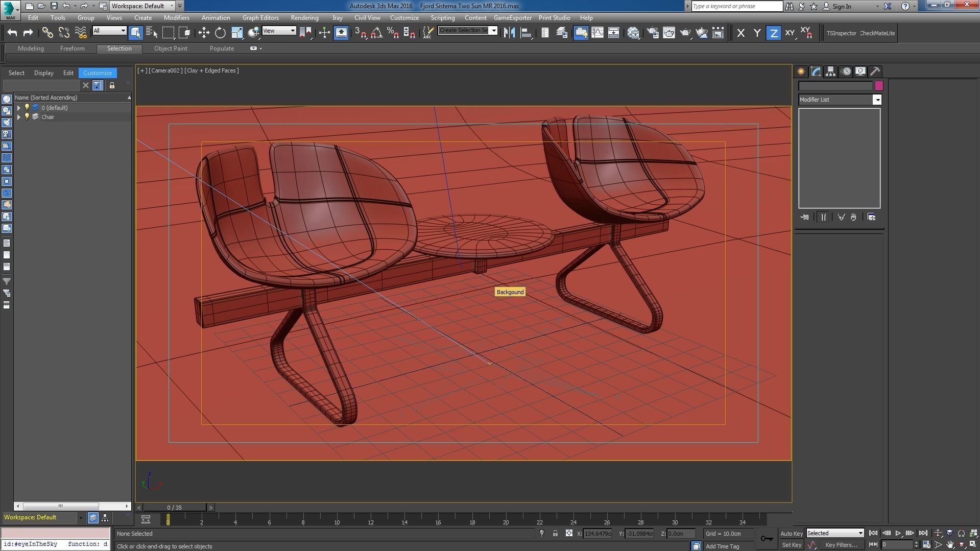The height and width of the screenshot is (551, 980).
Task: Open Selected key filter dropdown
Action: pyautogui.click(x=835, y=533)
